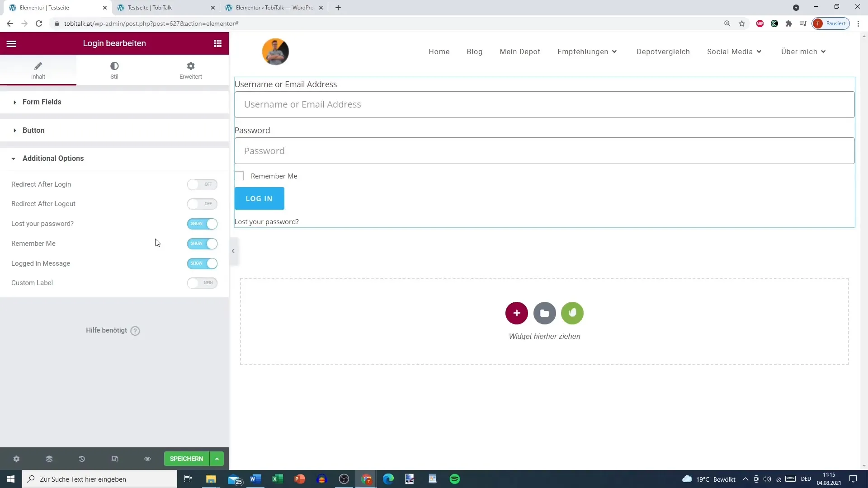This screenshot has height=488, width=868.
Task: Click the Password input field
Action: coord(544,151)
